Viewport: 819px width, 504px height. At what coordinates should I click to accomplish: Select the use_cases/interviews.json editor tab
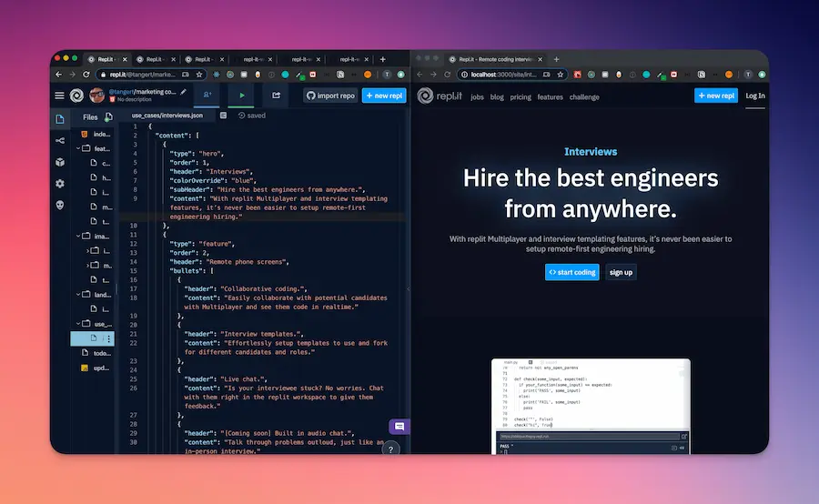167,116
